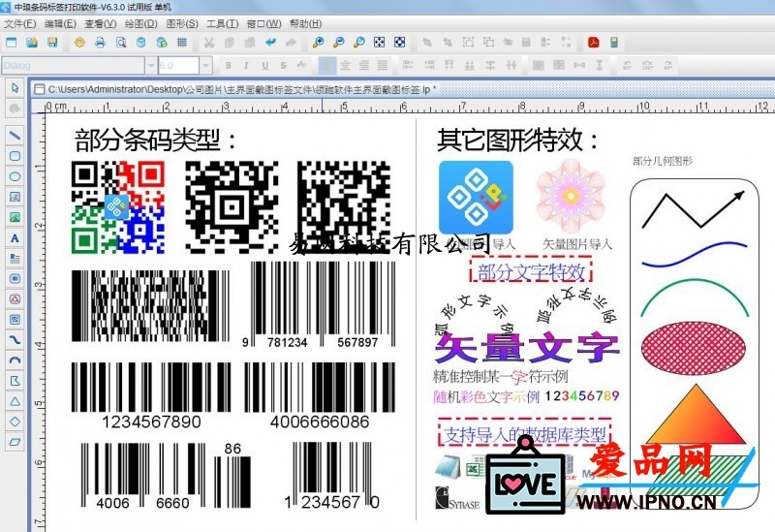The image size is (775, 532).
Task: Select the Arc drawing tool
Action: point(15,360)
